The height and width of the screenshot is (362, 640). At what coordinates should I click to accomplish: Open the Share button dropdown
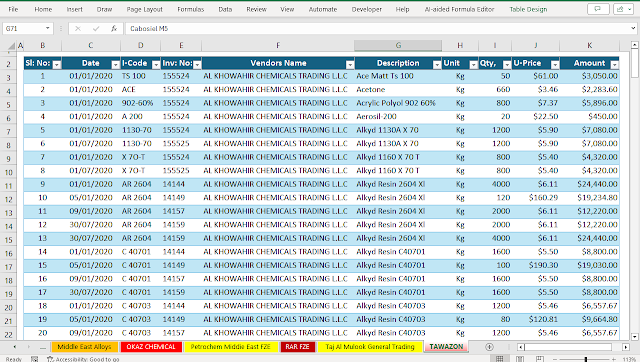point(623,9)
